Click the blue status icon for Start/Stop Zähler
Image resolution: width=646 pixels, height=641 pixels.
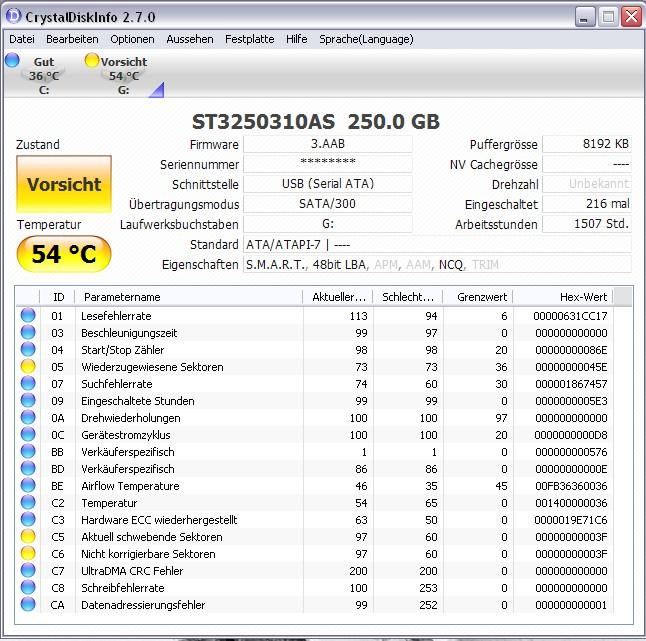tap(28, 349)
